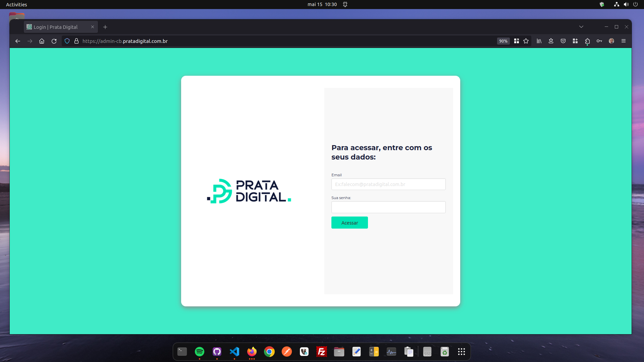
Task: Click the site padlock security icon
Action: tap(76, 41)
